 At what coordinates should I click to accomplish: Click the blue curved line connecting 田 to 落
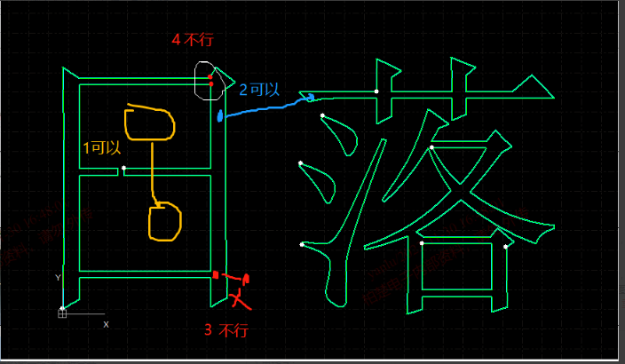(x=266, y=108)
